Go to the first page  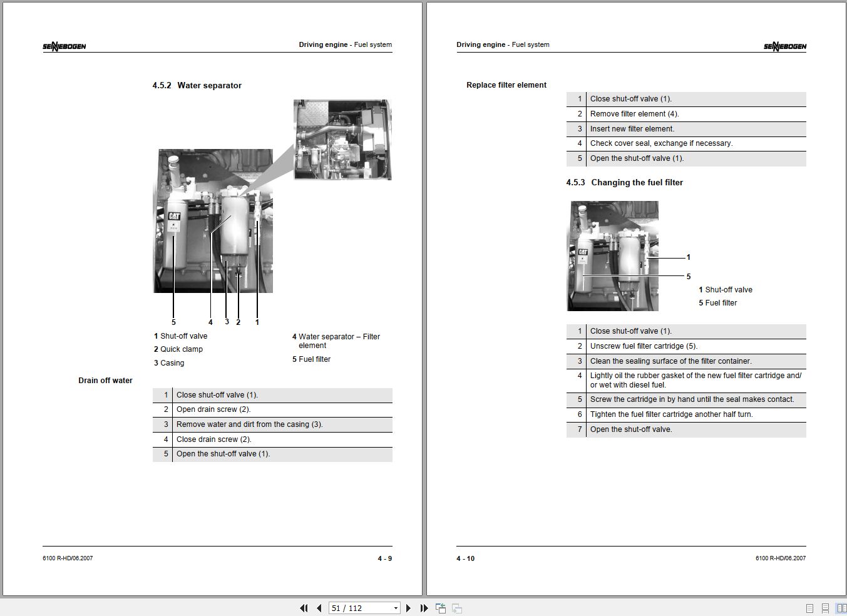point(304,608)
